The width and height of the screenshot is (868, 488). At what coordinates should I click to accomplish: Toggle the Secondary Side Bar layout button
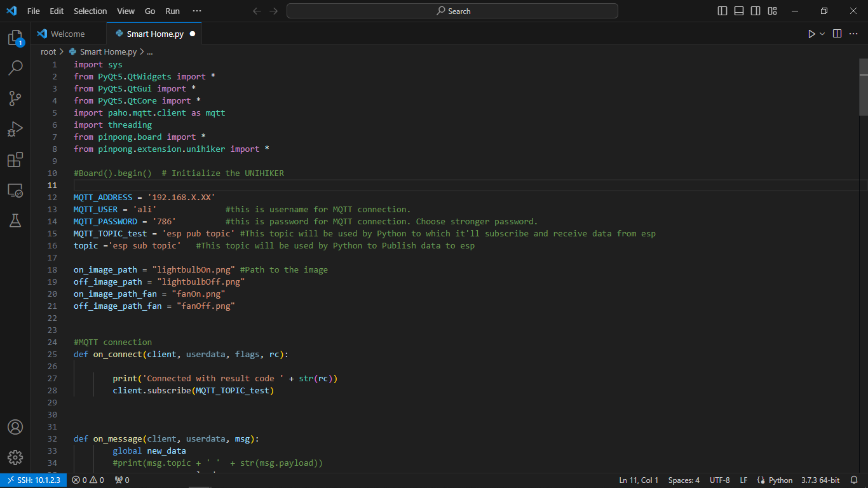[x=756, y=11]
